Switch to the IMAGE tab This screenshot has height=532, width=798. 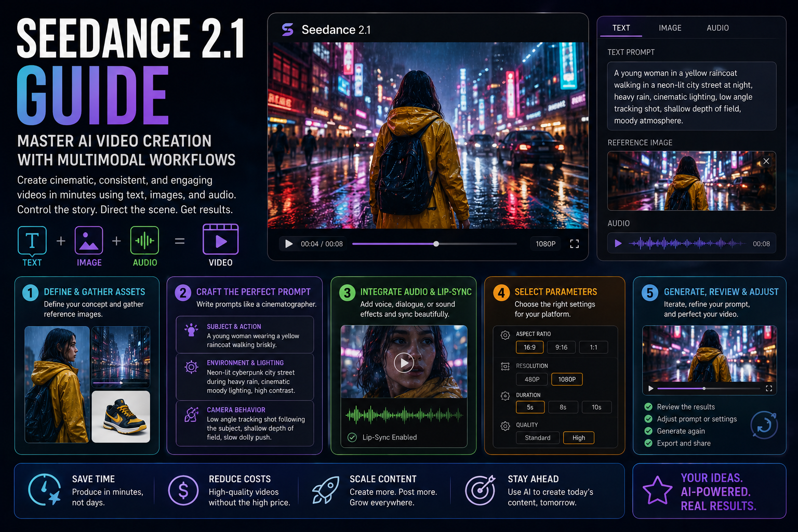pos(670,28)
